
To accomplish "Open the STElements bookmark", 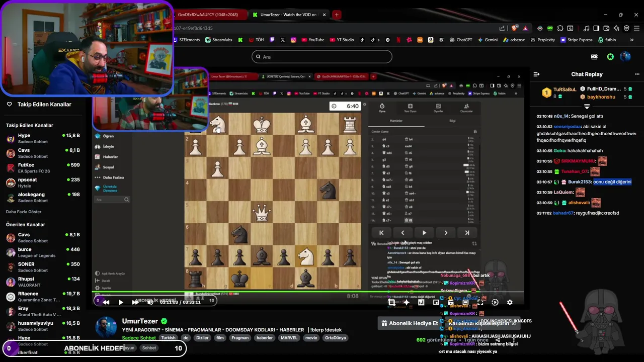I will click(186, 40).
